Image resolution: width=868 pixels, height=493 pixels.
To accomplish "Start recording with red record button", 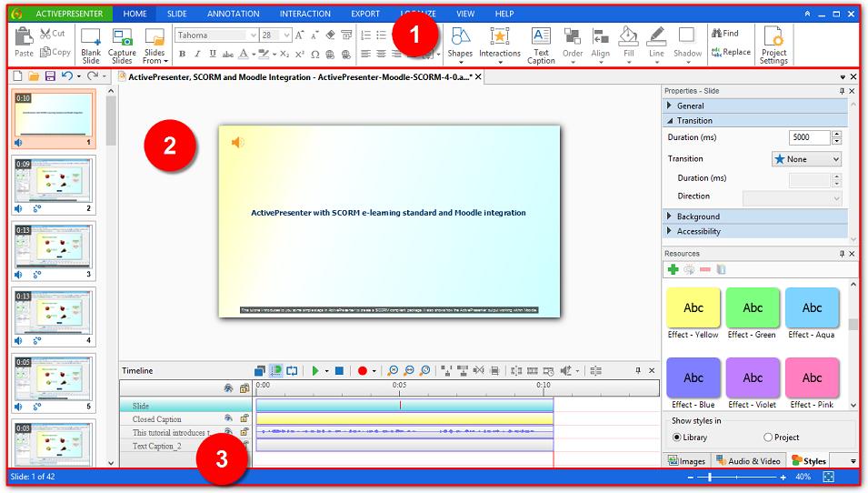I will coord(362,370).
